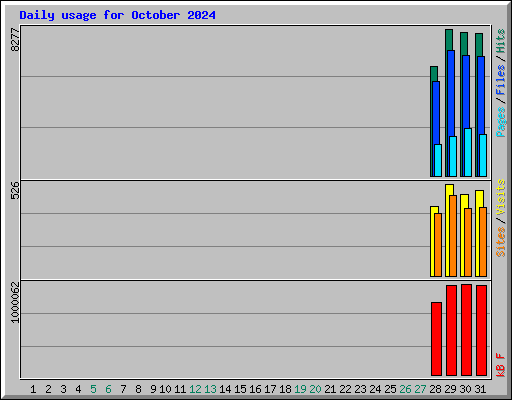Click weekend day 5 on the x-axis
Screen dimensions: 512x400
[93, 389]
